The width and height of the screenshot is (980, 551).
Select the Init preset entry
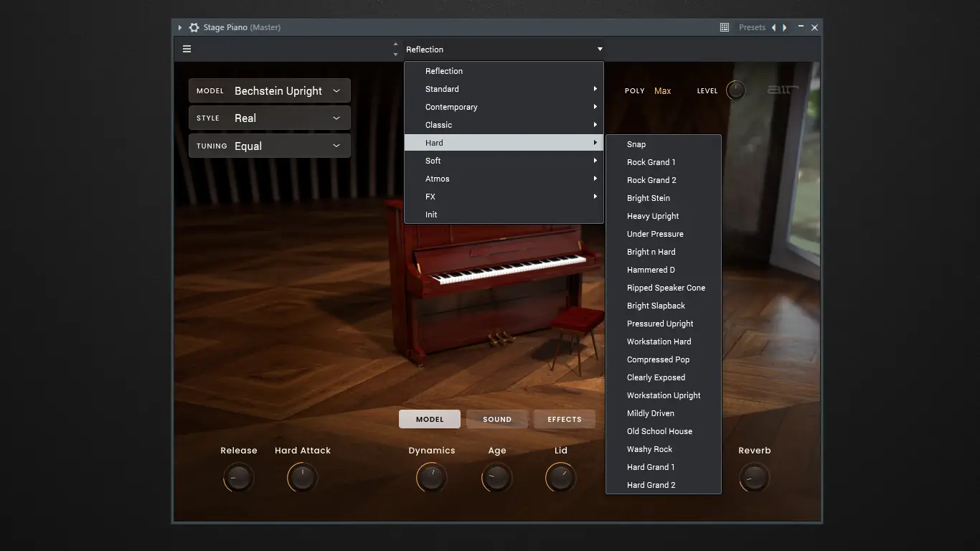coord(502,215)
